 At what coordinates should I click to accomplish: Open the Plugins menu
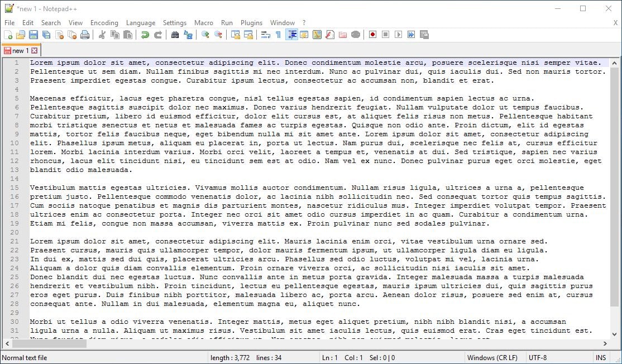[251, 23]
